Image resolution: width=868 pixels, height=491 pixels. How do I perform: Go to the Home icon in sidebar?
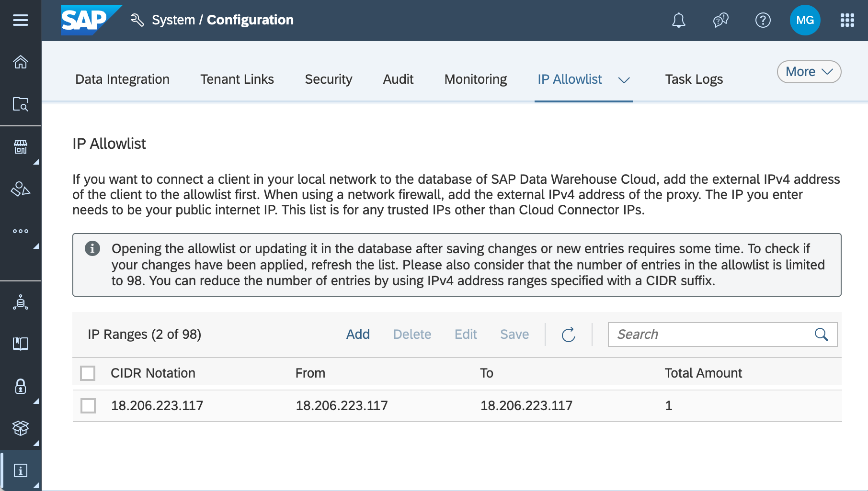(x=21, y=62)
